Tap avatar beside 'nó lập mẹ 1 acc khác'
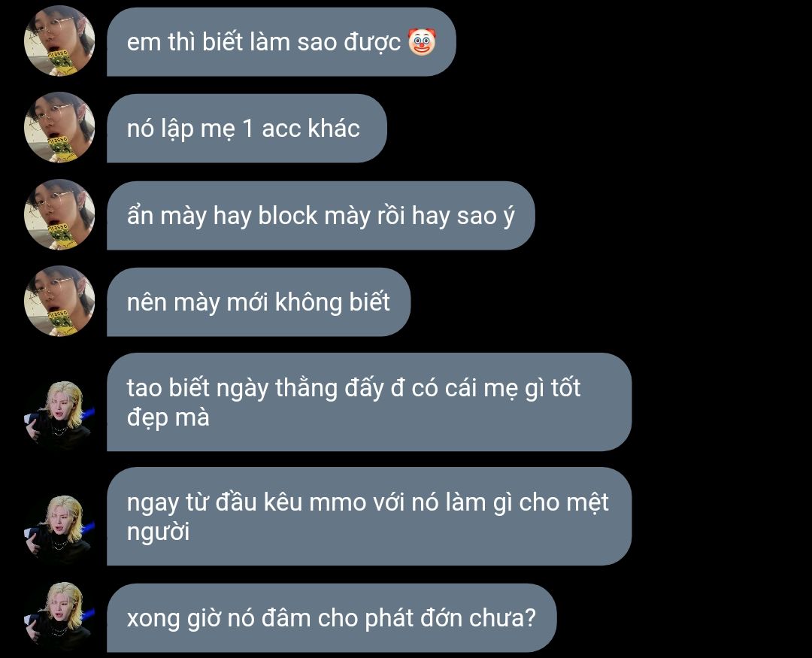Screen dimensions: 812x658 pyautogui.click(x=59, y=127)
